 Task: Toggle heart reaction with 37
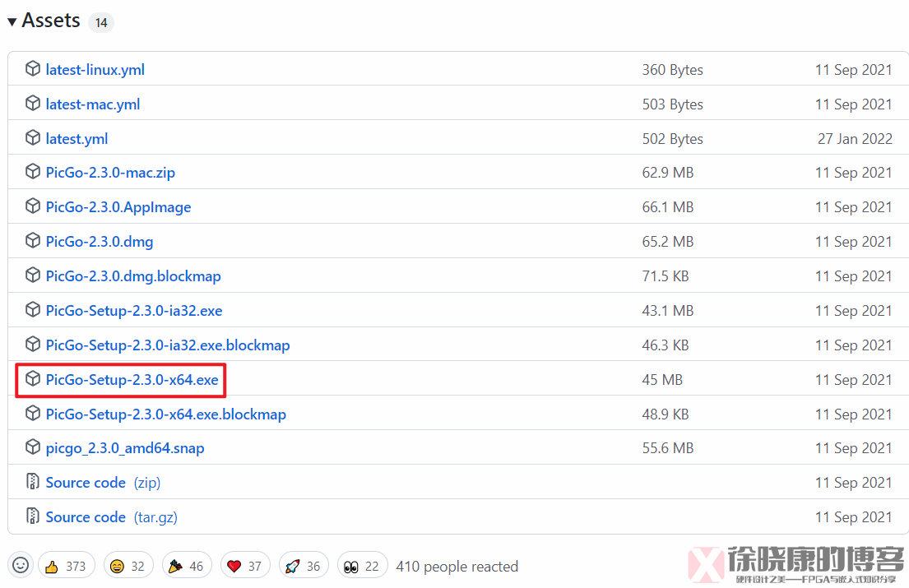coord(245,566)
